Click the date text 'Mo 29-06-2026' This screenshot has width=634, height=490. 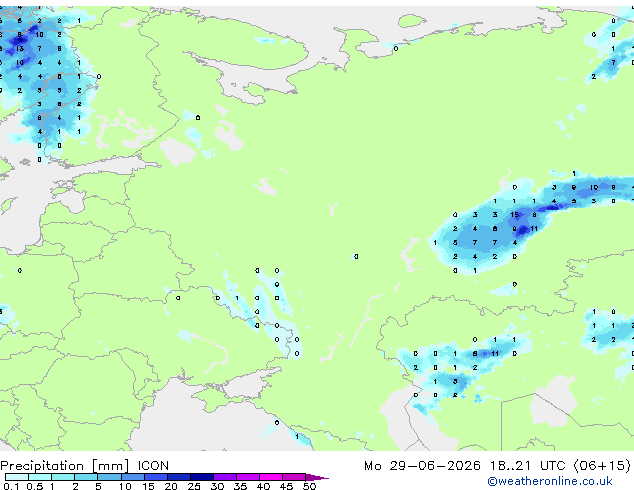(422, 465)
